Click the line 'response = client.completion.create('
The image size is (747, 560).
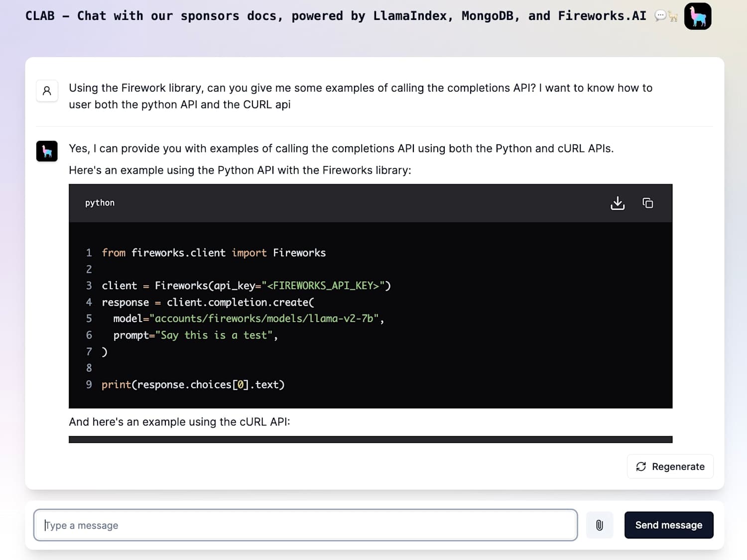(x=208, y=302)
